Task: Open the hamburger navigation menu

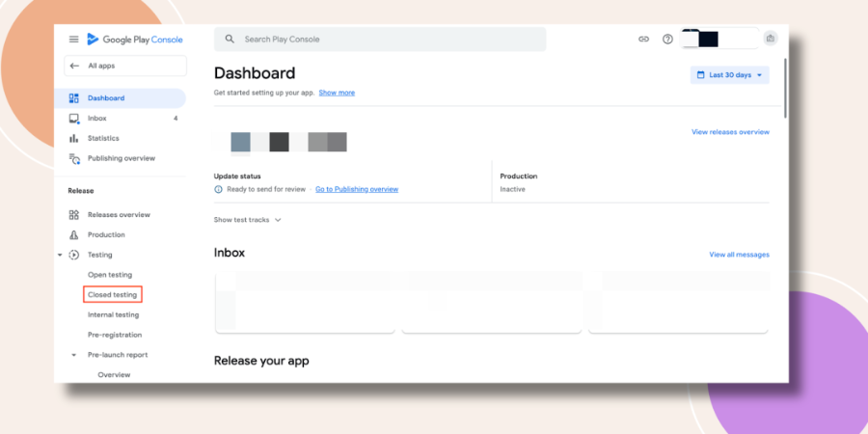Action: pos(73,40)
